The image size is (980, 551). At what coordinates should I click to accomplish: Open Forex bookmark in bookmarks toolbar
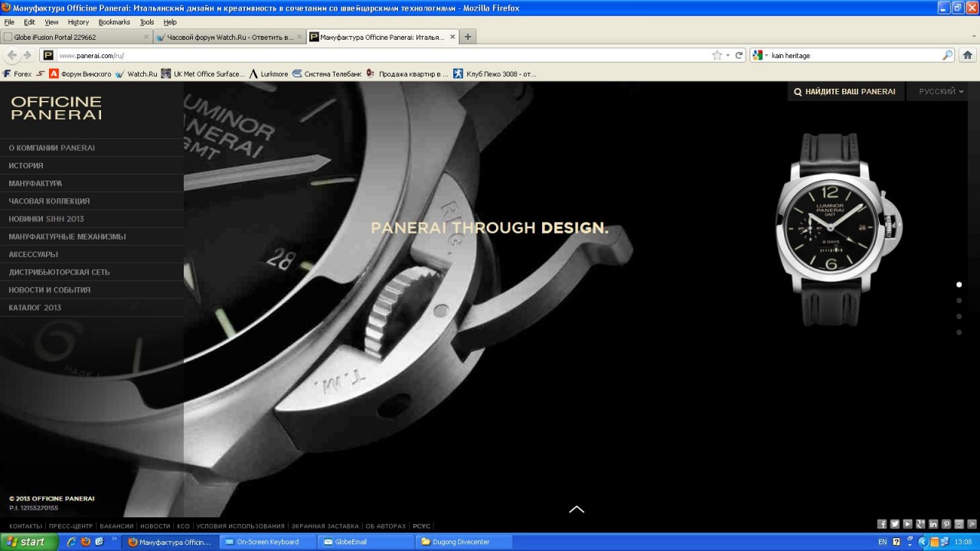coord(18,74)
